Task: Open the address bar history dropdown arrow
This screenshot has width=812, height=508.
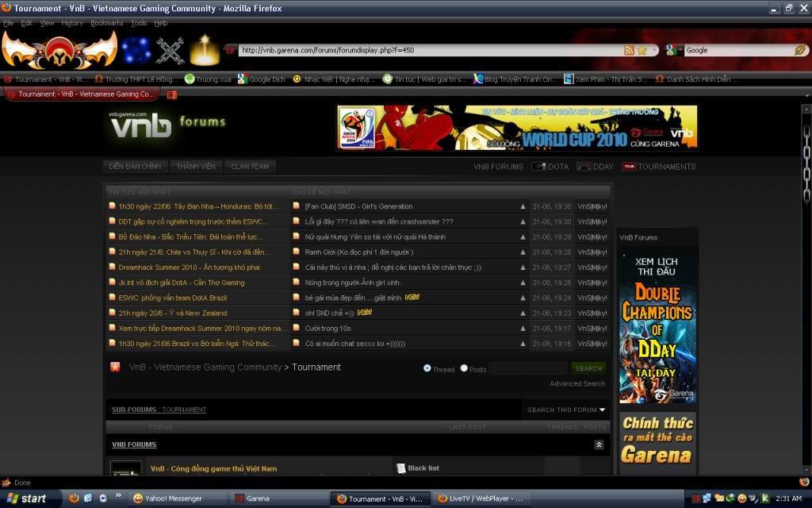Action: click(653, 50)
